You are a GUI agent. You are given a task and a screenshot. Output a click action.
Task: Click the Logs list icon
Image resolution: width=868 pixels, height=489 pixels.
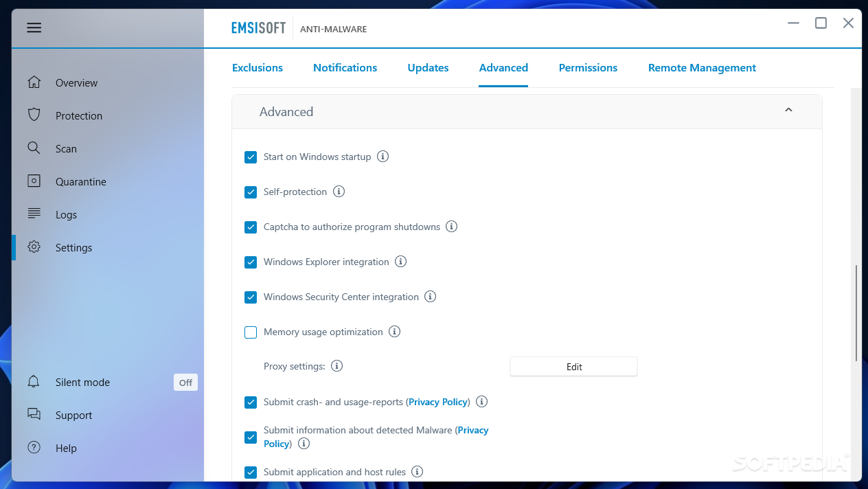pyautogui.click(x=34, y=214)
